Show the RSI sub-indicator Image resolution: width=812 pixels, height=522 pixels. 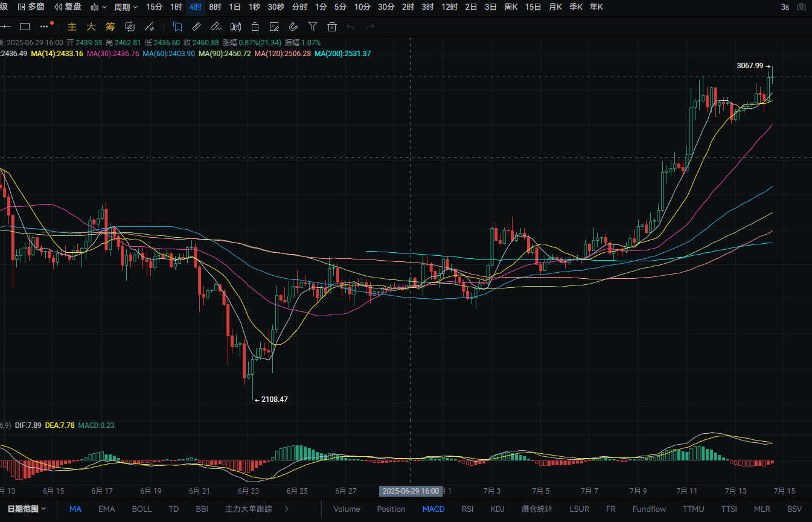(468, 509)
